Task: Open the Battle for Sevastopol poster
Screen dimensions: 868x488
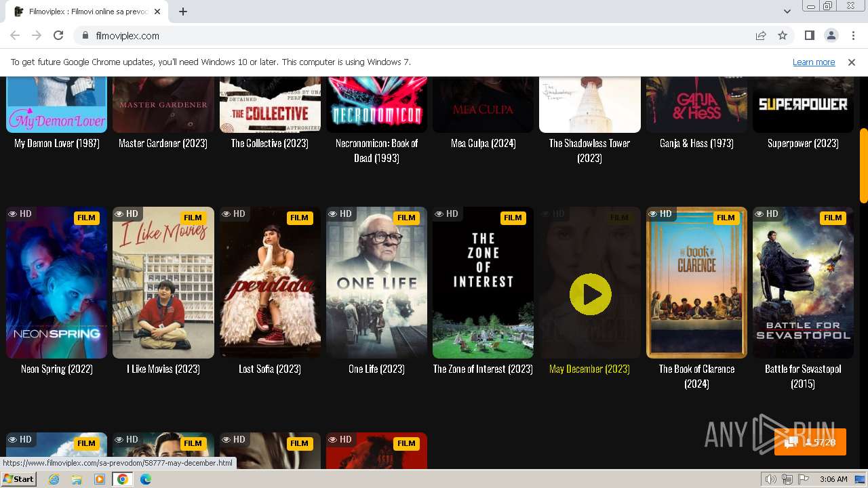Action: pos(803,283)
